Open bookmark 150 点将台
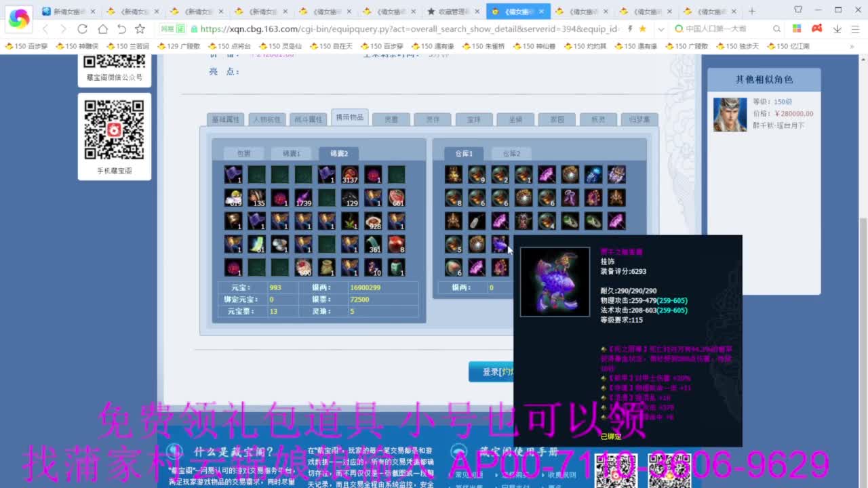This screenshot has height=488, width=868. [229, 46]
